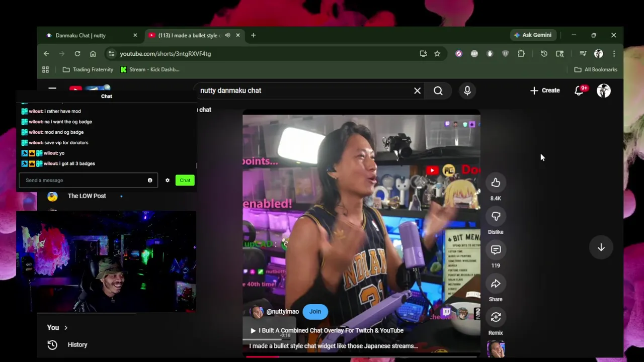Share this YouTube Short
Screen dimensions: 644x362
coord(496,284)
